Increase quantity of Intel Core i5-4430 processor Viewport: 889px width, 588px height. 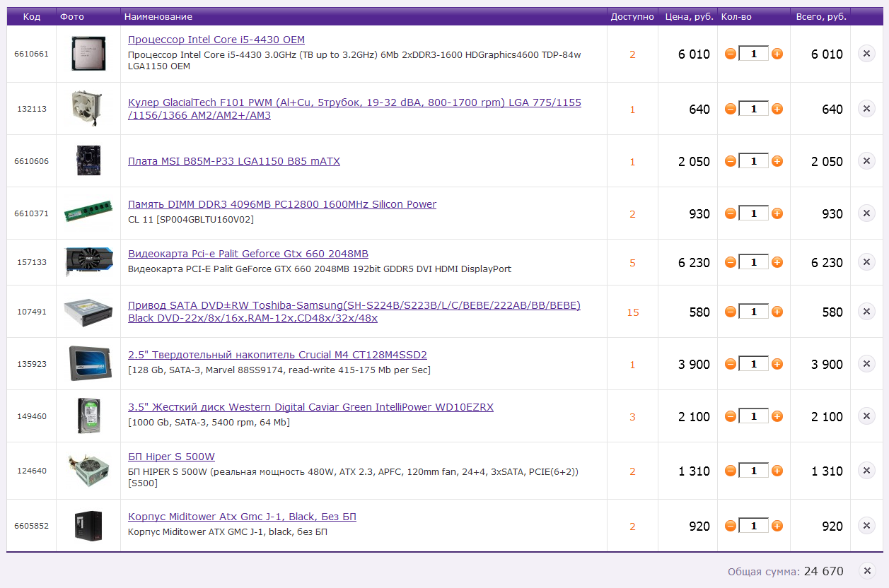point(777,54)
